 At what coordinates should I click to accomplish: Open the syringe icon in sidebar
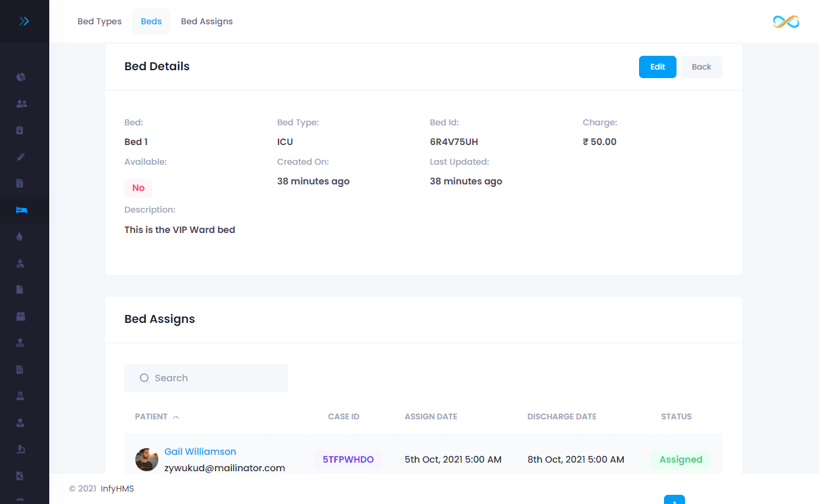click(x=21, y=157)
